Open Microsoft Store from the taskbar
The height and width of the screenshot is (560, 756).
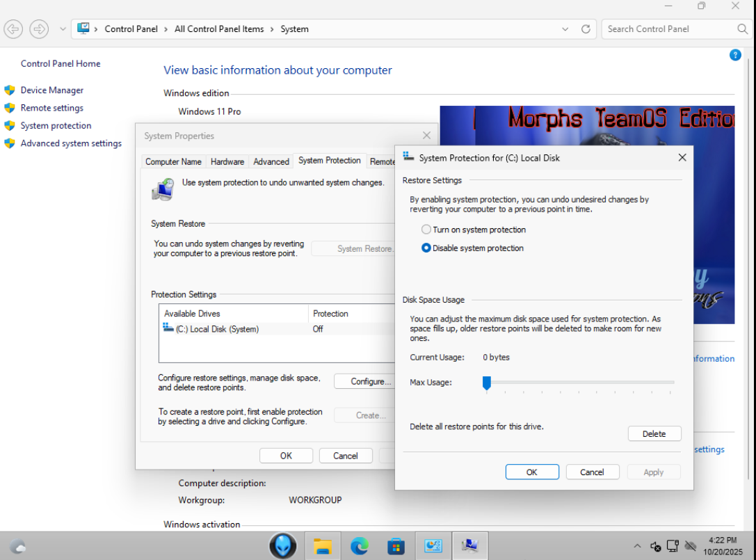coord(396,546)
